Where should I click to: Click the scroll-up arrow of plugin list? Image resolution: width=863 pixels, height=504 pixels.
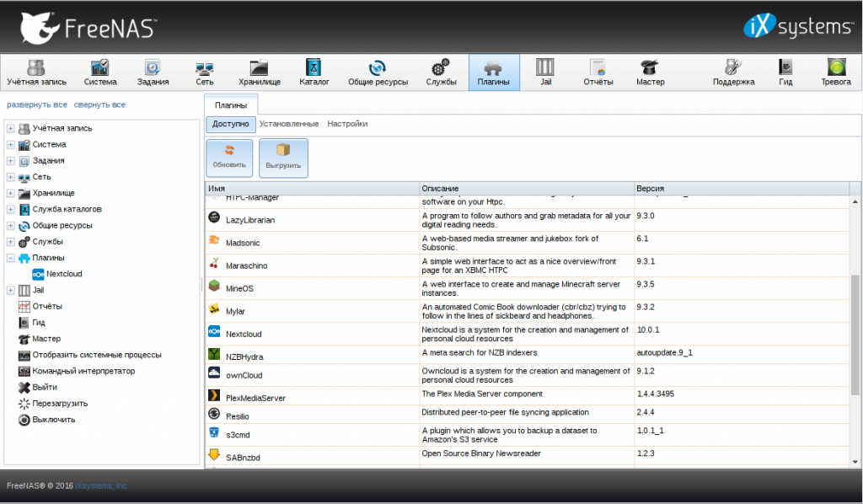855,202
